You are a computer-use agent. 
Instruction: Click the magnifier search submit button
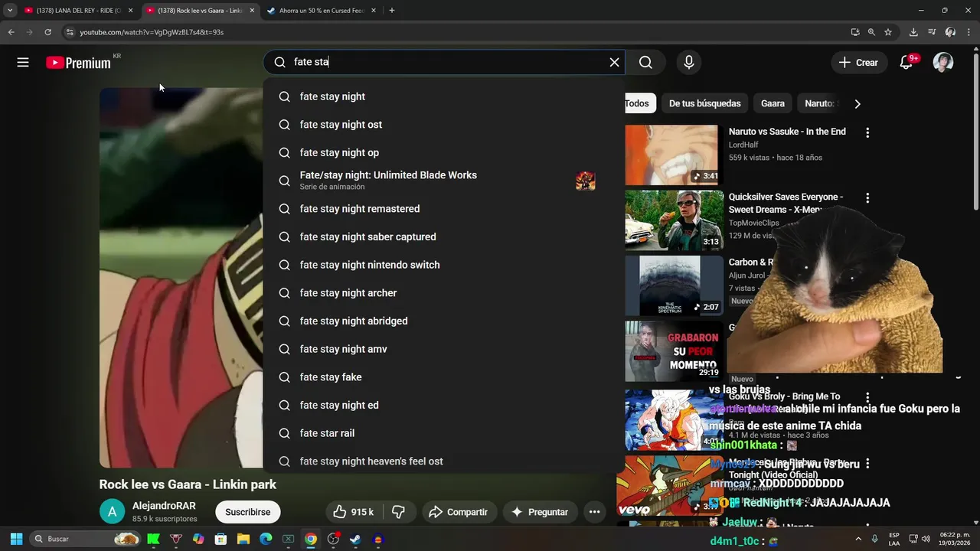click(x=645, y=63)
